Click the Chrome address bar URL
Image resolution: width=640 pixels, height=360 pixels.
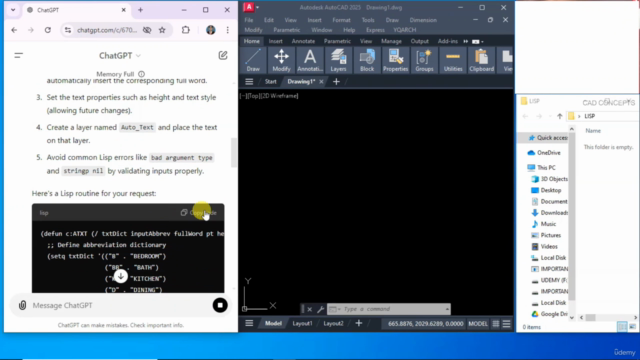[107, 30]
